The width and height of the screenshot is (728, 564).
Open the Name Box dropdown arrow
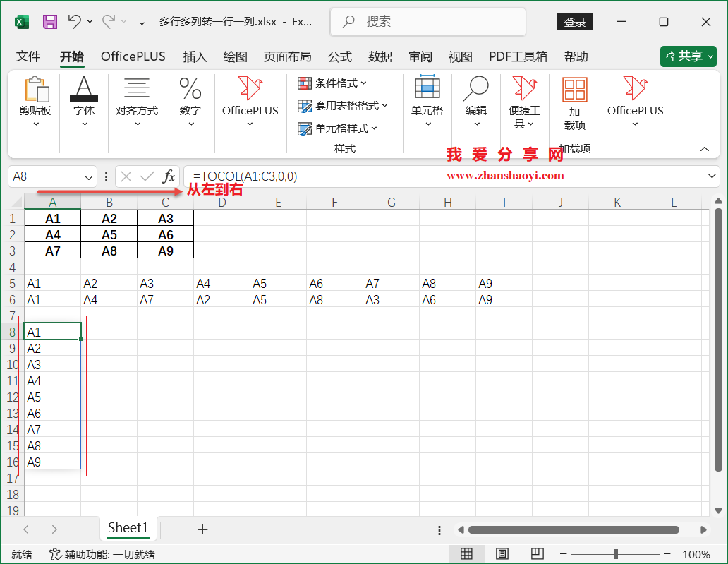87,176
